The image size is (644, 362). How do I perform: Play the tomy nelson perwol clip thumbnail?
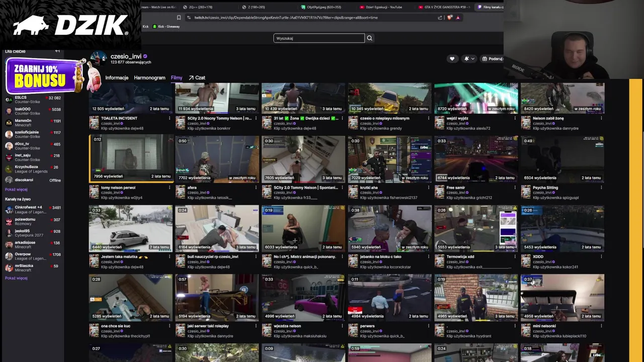(x=131, y=158)
